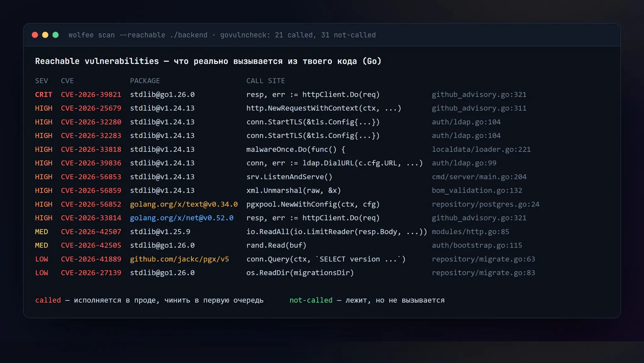Click the CRIT severity label
The height and width of the screenshot is (363, 644).
(44, 95)
